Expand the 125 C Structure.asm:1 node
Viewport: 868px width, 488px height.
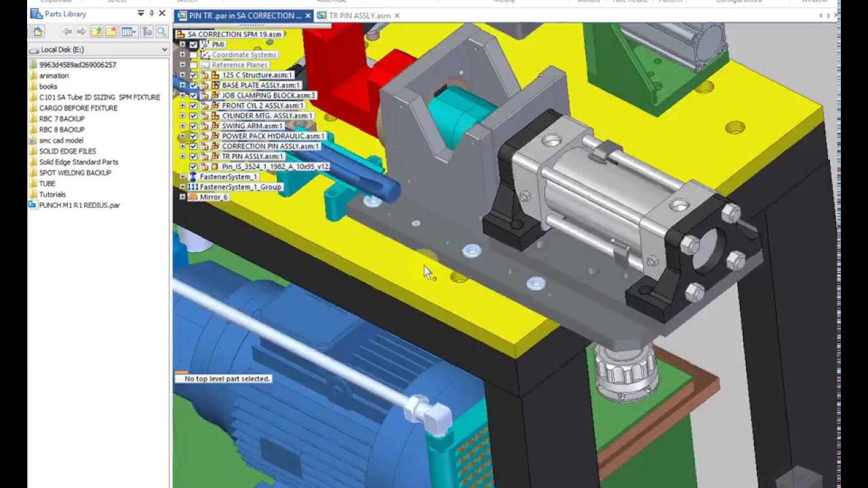[182, 75]
